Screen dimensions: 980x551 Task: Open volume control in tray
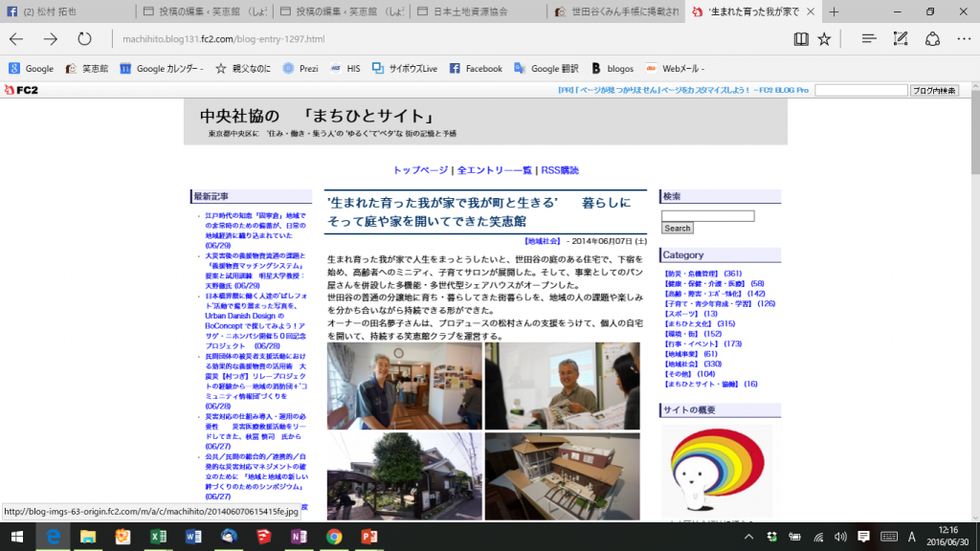coord(840,537)
